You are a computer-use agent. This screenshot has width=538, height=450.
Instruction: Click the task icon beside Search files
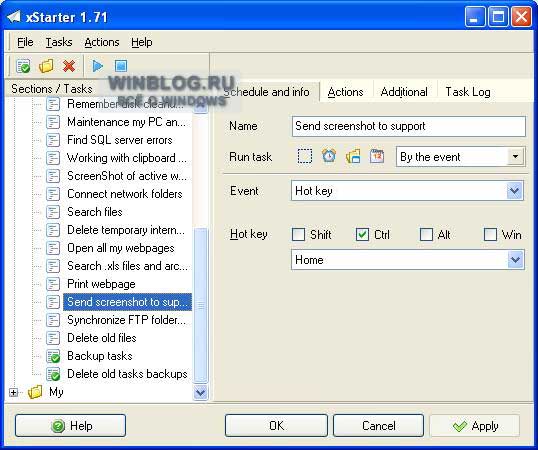click(53, 212)
